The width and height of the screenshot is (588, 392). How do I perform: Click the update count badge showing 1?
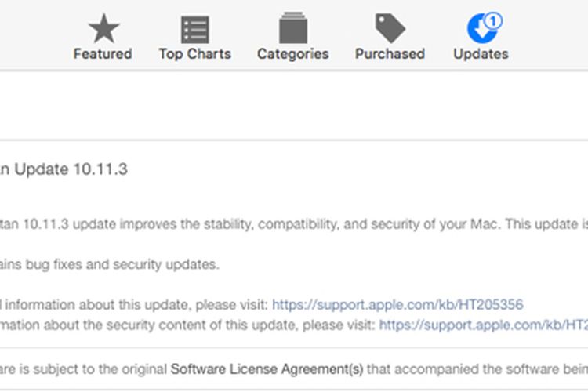tap(493, 21)
